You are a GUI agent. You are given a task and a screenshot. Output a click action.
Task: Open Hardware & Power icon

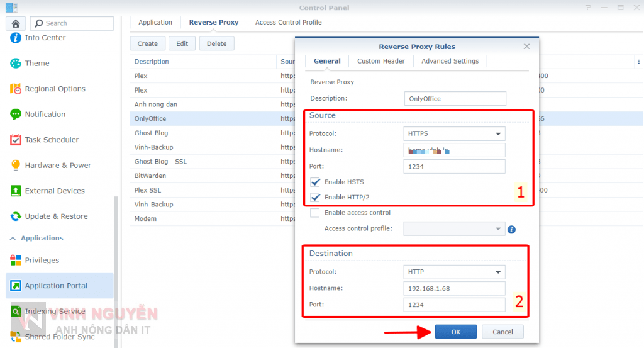coord(16,166)
